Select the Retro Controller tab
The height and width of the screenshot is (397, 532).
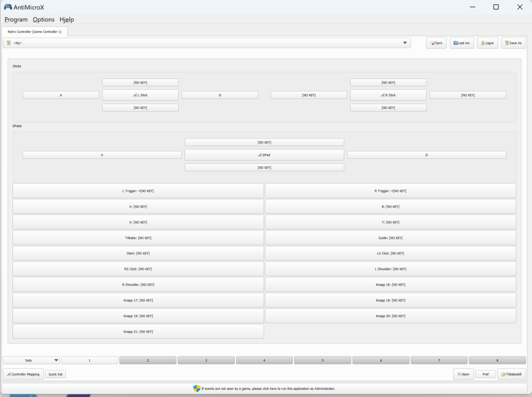(35, 32)
